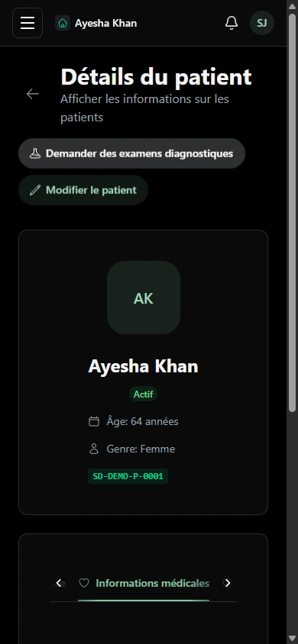Screen dimensions: 298x644
Task: Click the person icon beside Genre
Action: (x=94, y=449)
